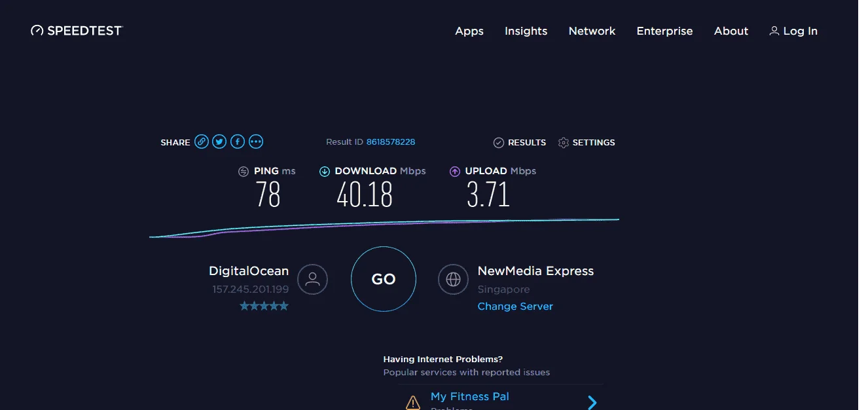Image resolution: width=868 pixels, height=410 pixels.
Task: Open the Enterprise menu
Action: coord(664,31)
